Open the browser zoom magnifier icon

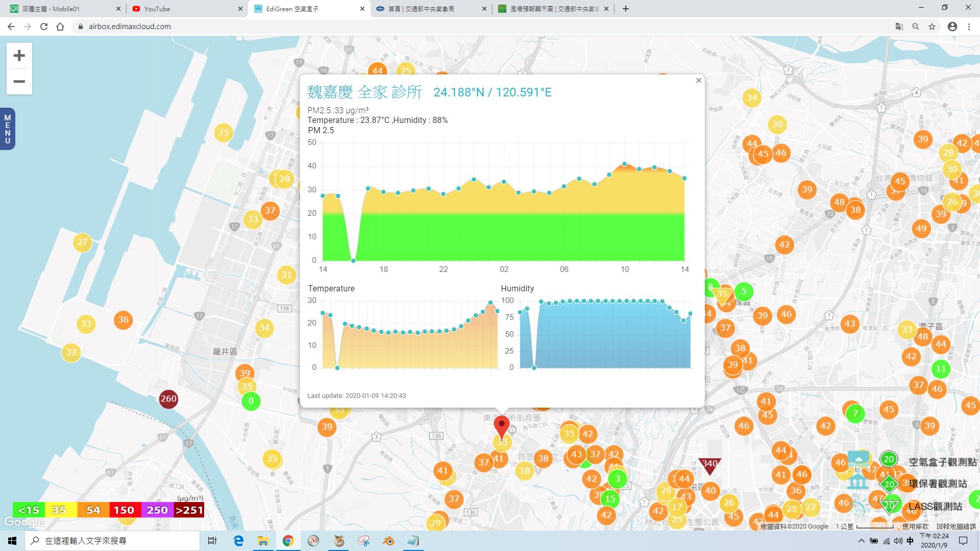tap(916, 27)
